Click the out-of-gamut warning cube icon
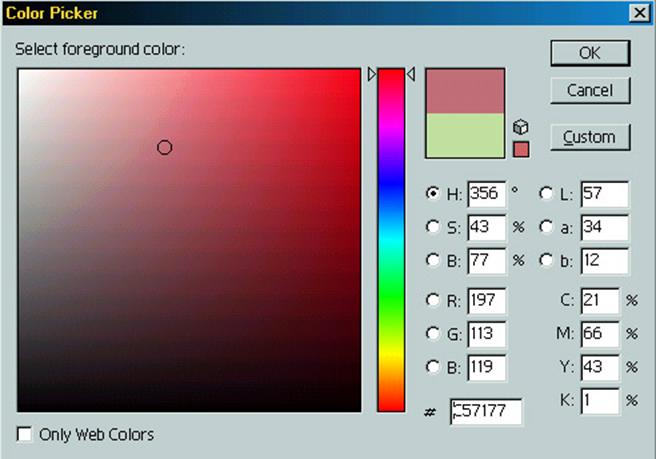Viewport: 656px width, 459px height. [521, 127]
